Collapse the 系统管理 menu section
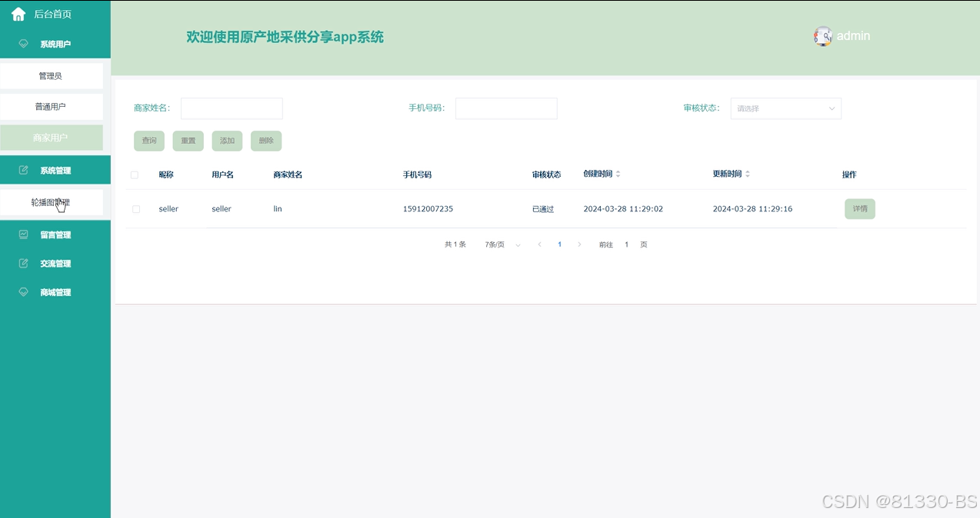This screenshot has width=980, height=518. coord(55,170)
